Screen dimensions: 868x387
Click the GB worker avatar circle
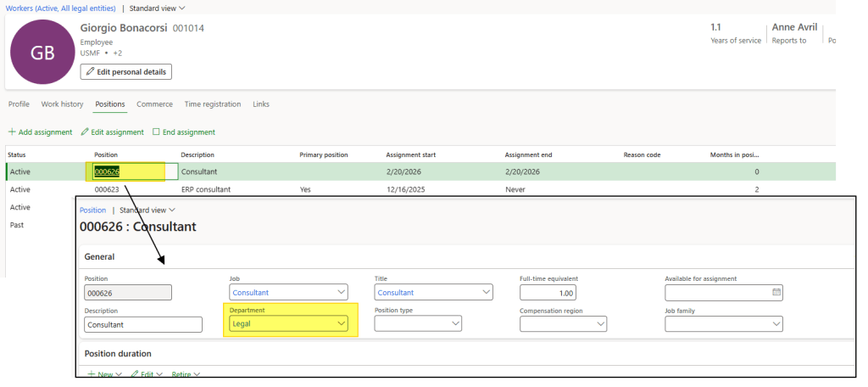(42, 53)
